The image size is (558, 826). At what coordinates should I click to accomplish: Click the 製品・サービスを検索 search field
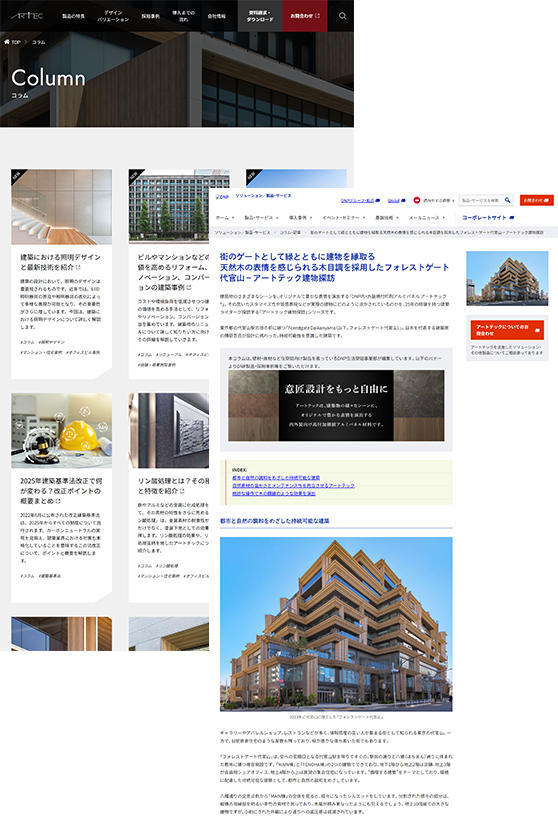tap(481, 200)
